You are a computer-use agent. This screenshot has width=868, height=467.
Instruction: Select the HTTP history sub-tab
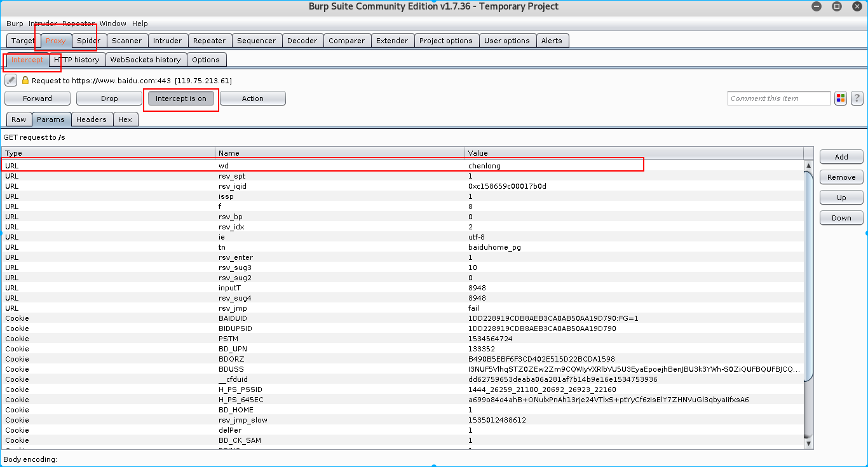click(x=77, y=60)
